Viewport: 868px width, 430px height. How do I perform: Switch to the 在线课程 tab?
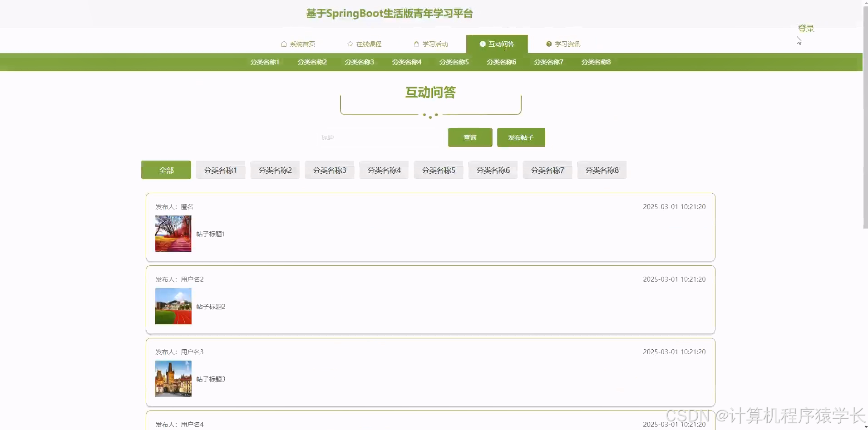[x=369, y=44]
